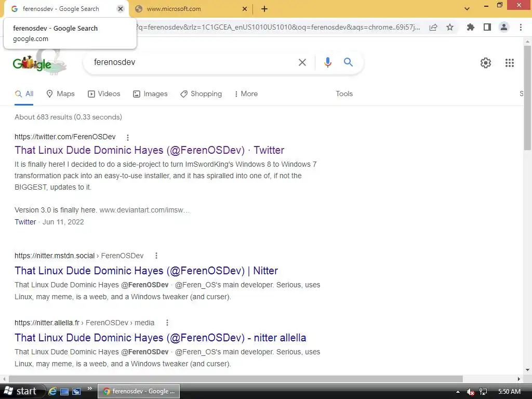Open the Google apps grid

coord(509,63)
